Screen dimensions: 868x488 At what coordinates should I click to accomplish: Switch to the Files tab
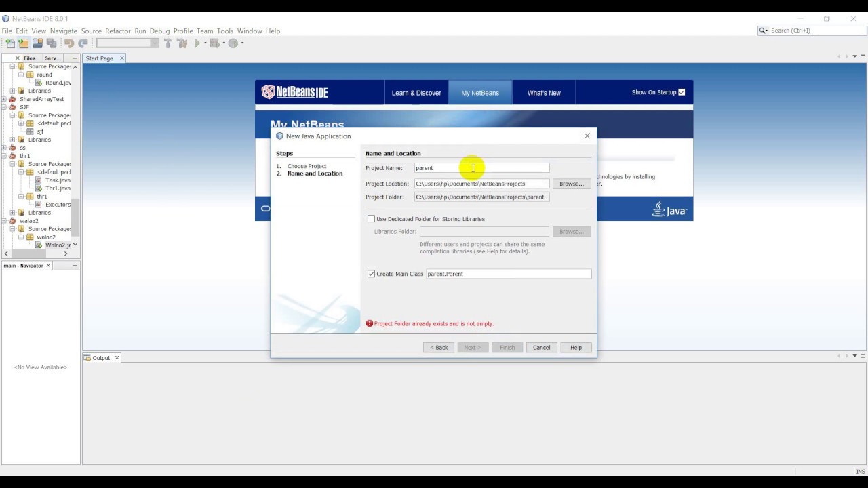[x=30, y=58]
